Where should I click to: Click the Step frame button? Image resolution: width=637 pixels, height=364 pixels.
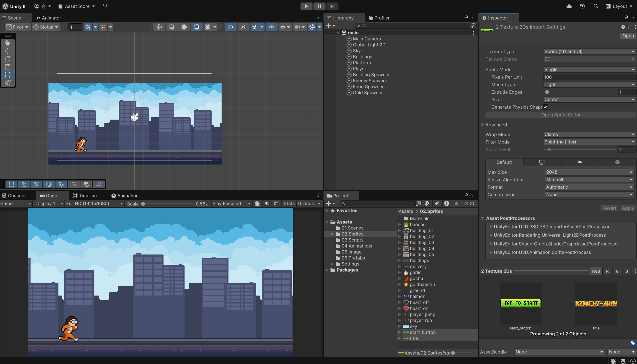pyautogui.click(x=332, y=6)
